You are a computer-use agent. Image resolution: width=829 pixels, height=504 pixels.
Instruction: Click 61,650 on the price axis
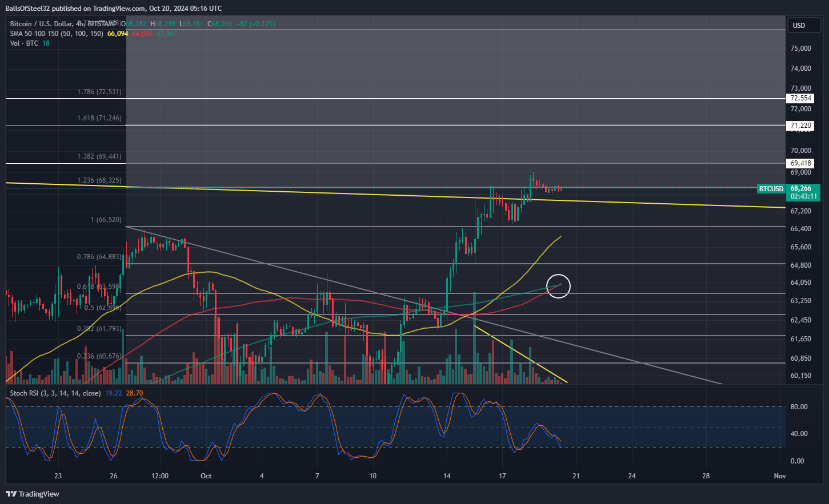pyautogui.click(x=800, y=339)
